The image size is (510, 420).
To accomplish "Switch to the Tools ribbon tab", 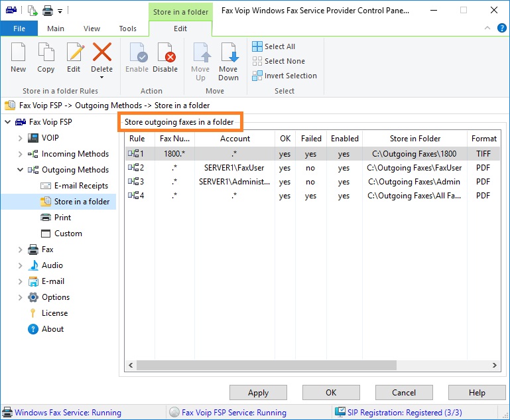I will click(x=128, y=29).
